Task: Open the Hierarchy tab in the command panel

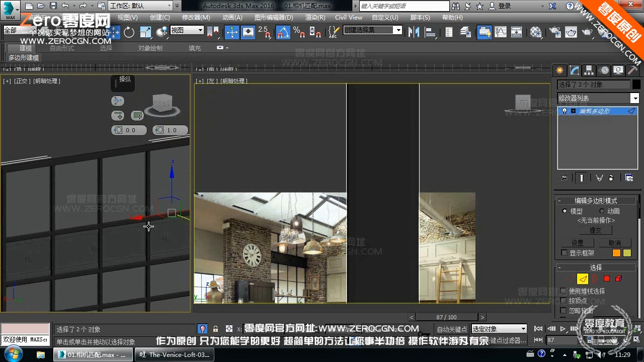Action: (589, 70)
